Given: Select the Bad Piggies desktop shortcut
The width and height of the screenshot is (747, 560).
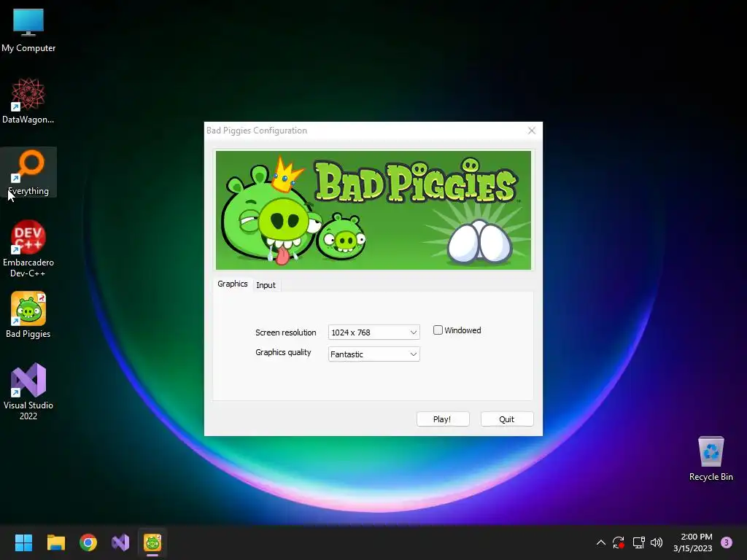Looking at the screenshot, I should [x=28, y=315].
